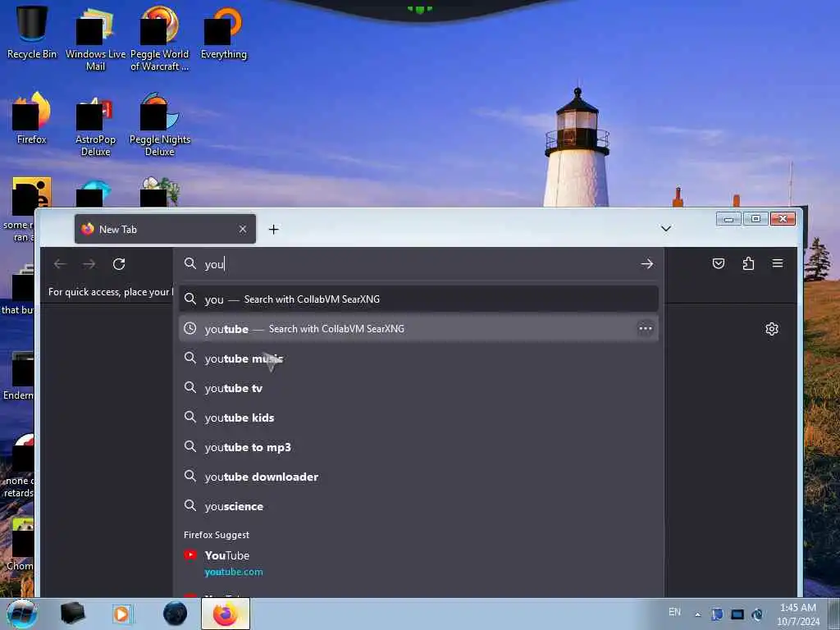Click the Firefox Suggest section label
The height and width of the screenshot is (630, 840).
pyautogui.click(x=217, y=535)
